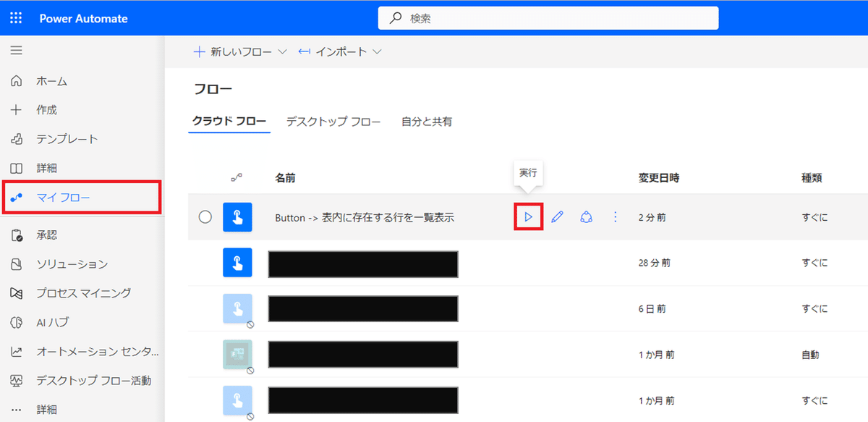This screenshot has height=422, width=868.
Task: Open the app launcher waffle icon
Action: [16, 18]
